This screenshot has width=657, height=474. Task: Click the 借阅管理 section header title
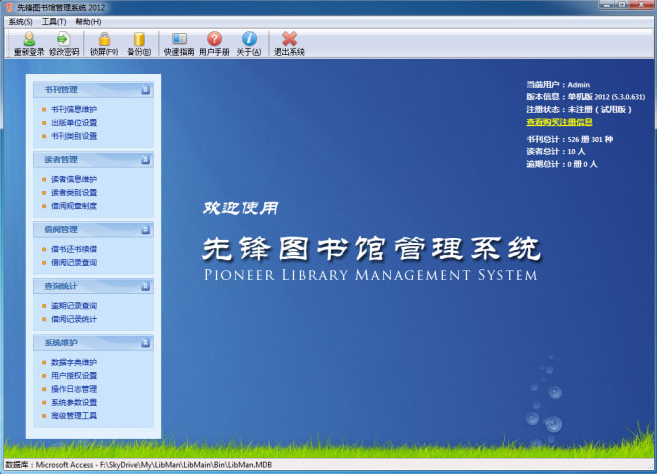click(61, 230)
